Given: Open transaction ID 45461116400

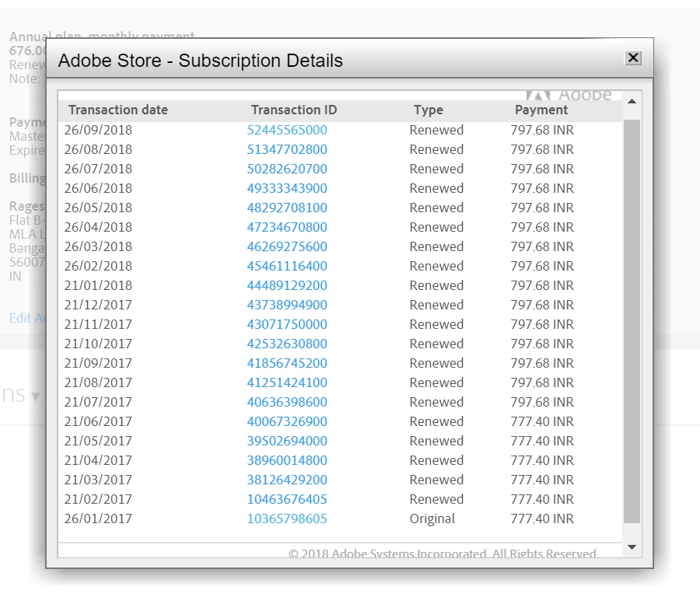Looking at the screenshot, I should click(287, 266).
